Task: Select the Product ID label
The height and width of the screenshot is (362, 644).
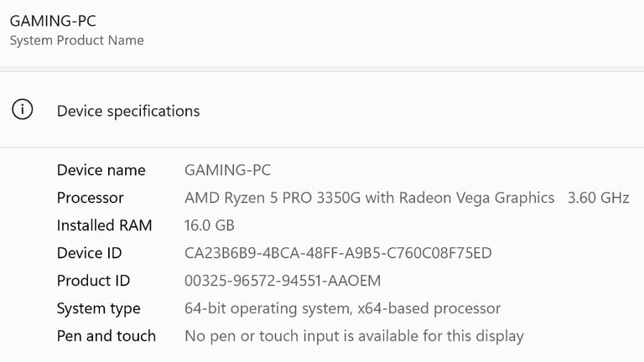Action: [x=93, y=281]
